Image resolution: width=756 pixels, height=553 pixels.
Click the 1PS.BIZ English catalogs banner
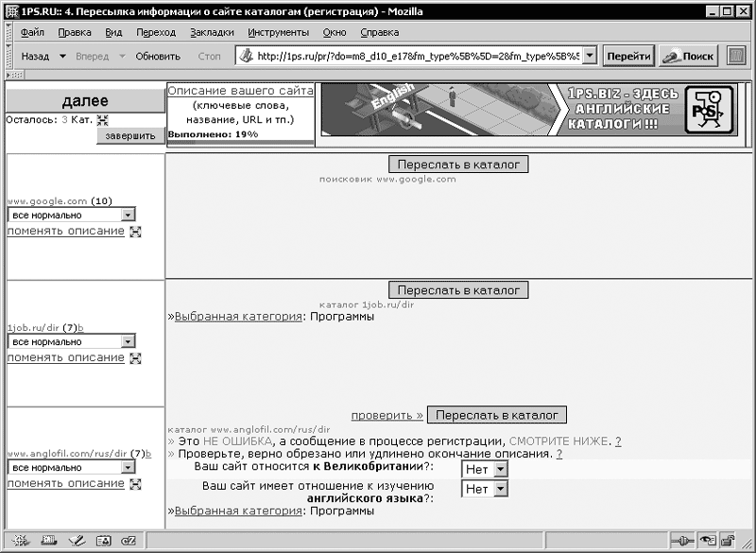529,110
